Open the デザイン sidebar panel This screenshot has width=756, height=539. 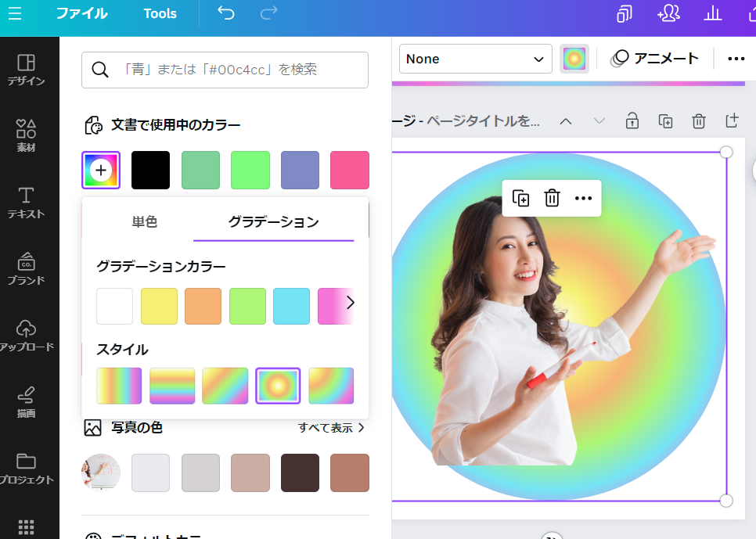(x=26, y=70)
